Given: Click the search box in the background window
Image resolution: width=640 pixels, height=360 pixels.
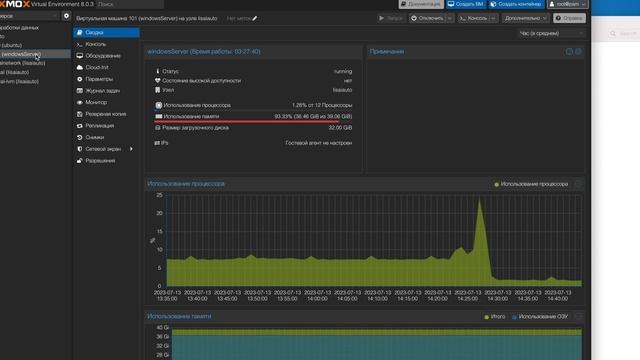Looking at the screenshot, I should click(623, 33).
